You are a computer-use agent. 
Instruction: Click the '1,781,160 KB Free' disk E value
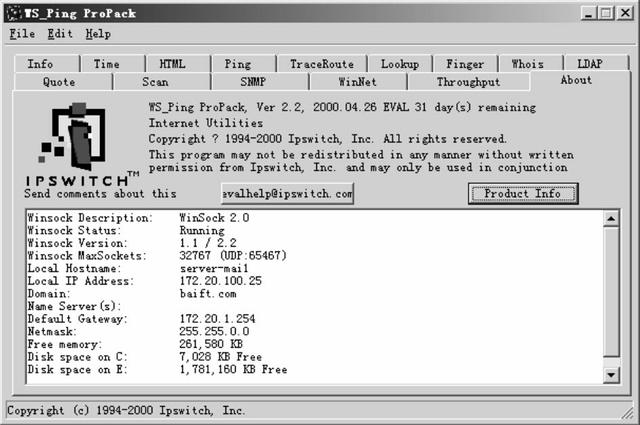233,369
